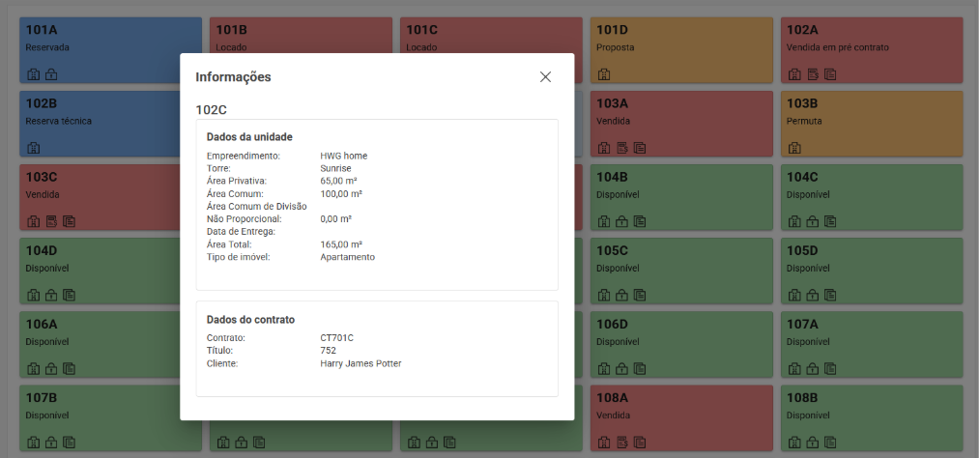Click the '65,00 m²' área privativa value
Image resolution: width=980 pixels, height=458 pixels.
tap(339, 181)
